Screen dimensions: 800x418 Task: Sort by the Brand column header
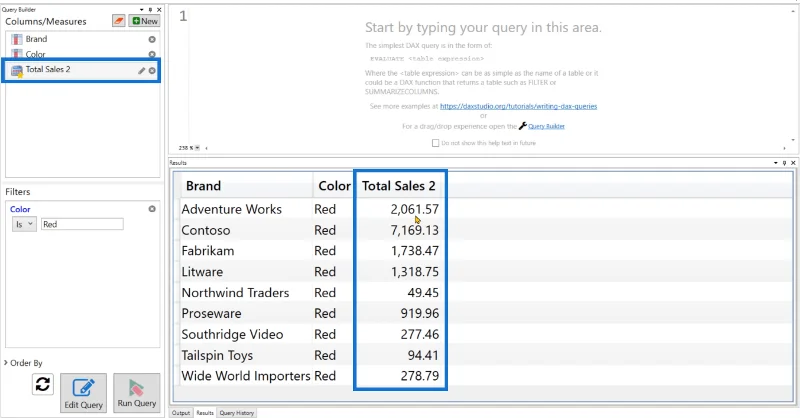[x=247, y=186]
